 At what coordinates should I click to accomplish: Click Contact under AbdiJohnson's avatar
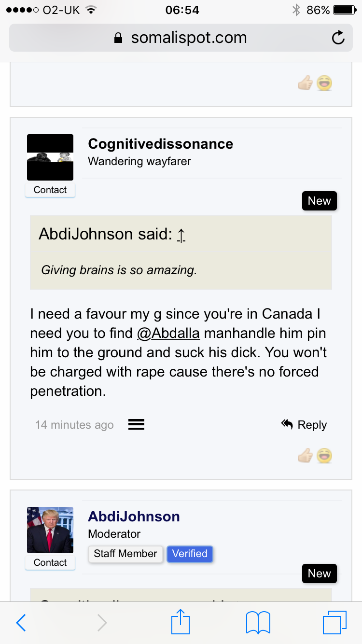click(50, 563)
